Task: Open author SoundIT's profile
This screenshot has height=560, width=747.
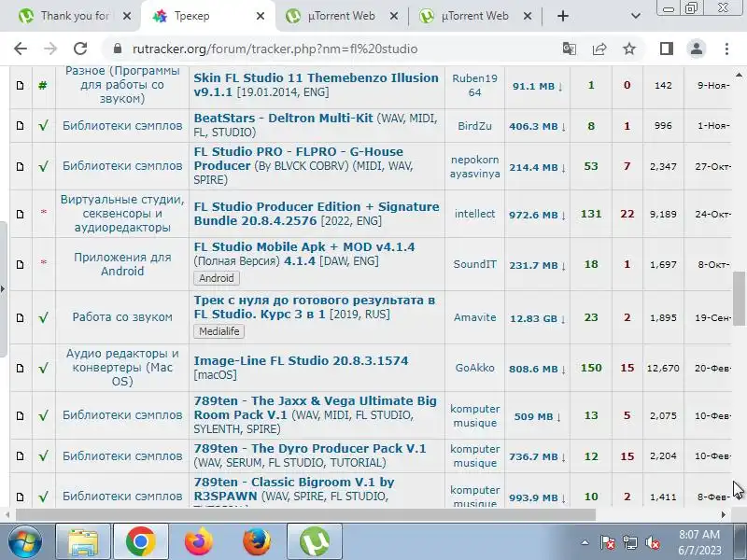Action: 474,264
